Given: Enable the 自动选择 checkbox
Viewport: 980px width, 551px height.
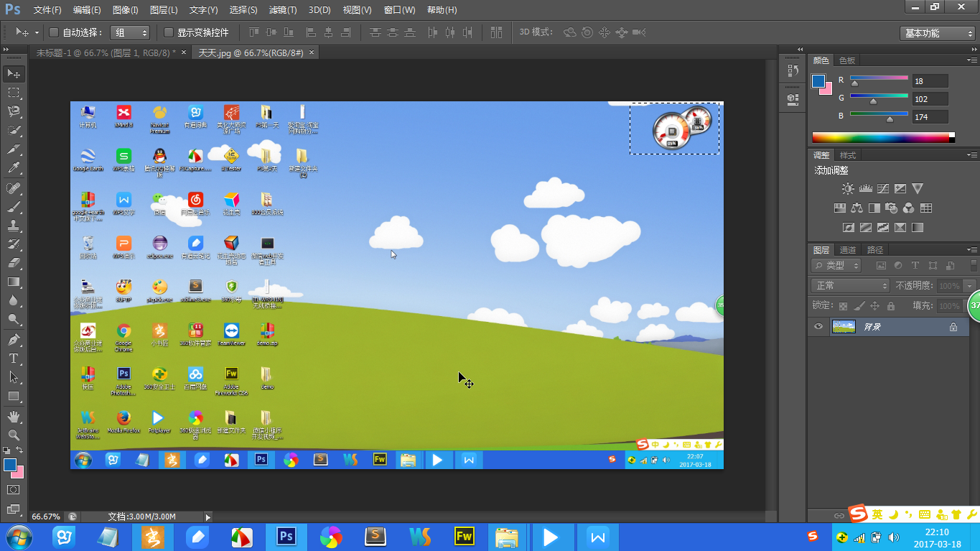Looking at the screenshot, I should (x=53, y=32).
